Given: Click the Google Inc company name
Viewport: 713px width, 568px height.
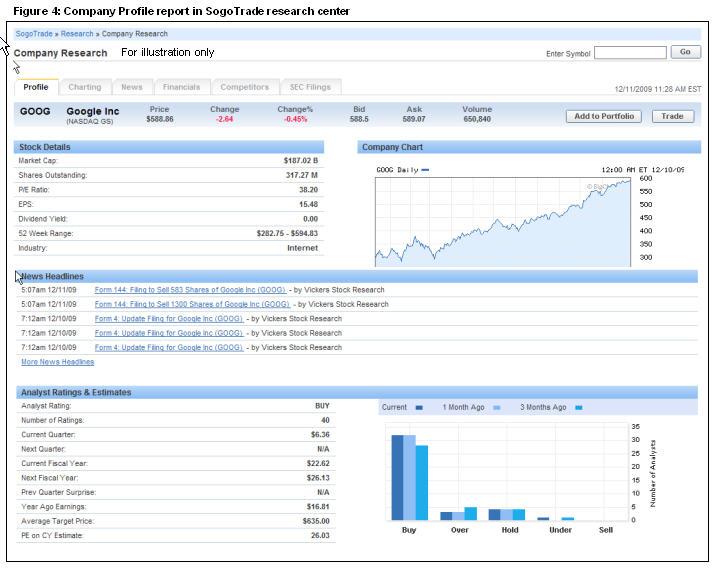Looking at the screenshot, I should [93, 111].
